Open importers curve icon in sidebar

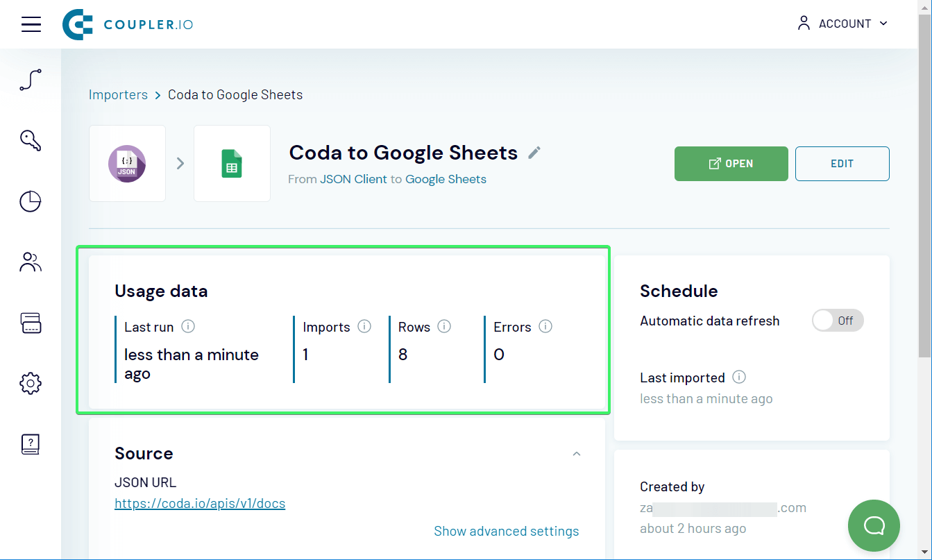point(31,80)
